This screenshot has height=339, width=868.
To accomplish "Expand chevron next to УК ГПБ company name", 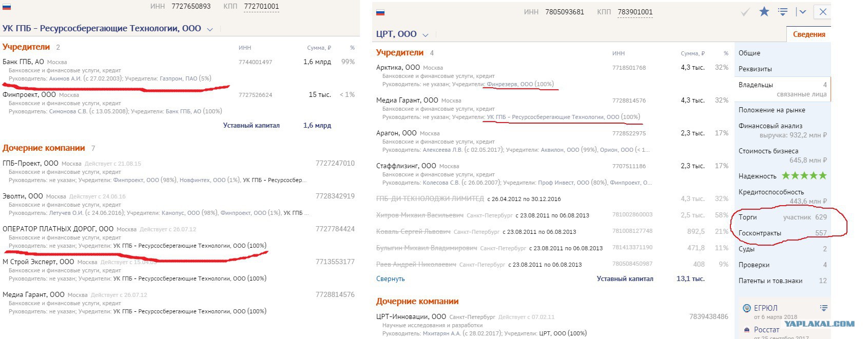I will pos(209,30).
